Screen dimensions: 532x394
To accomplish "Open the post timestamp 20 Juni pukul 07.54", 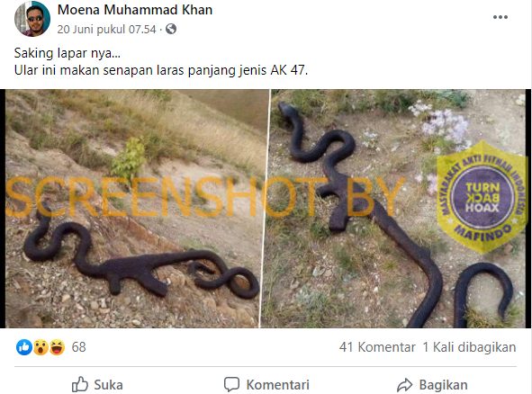I will coord(106,30).
